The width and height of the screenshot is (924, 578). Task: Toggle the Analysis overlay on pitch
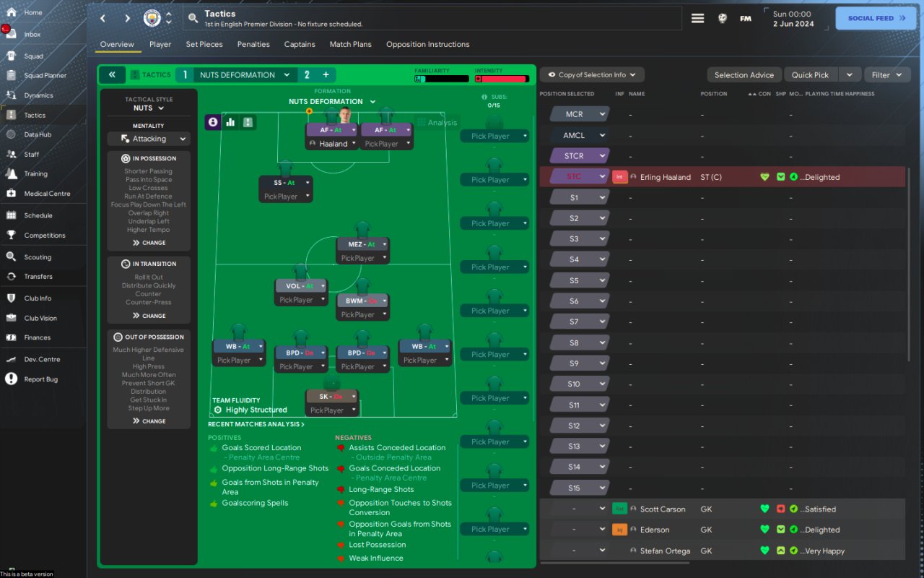pos(437,122)
